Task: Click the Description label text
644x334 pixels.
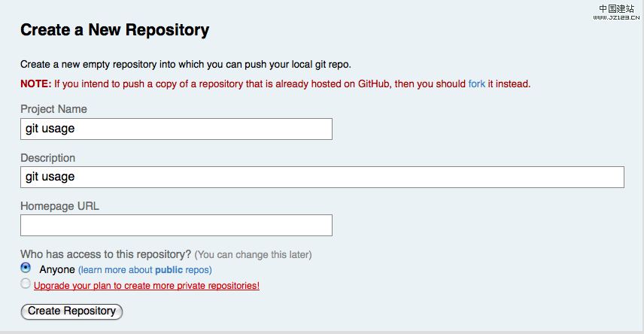Action: pyautogui.click(x=47, y=158)
